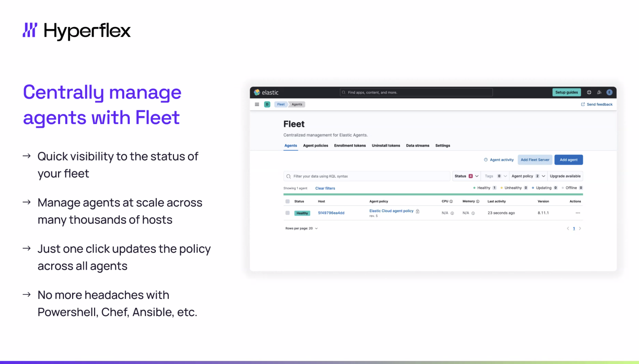Expand the Status filter dropdown

click(x=466, y=176)
